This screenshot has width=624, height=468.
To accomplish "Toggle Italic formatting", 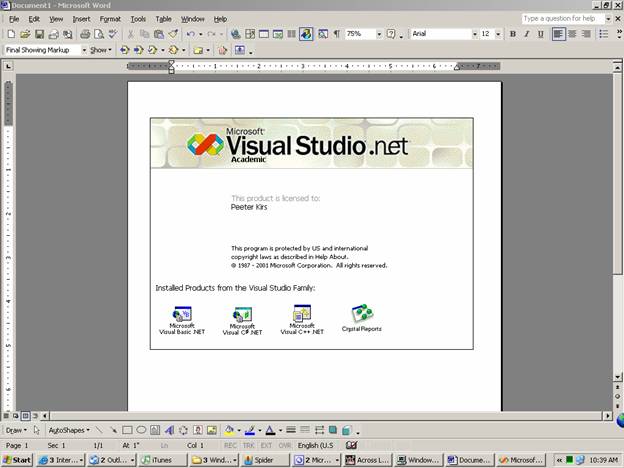I will click(527, 34).
